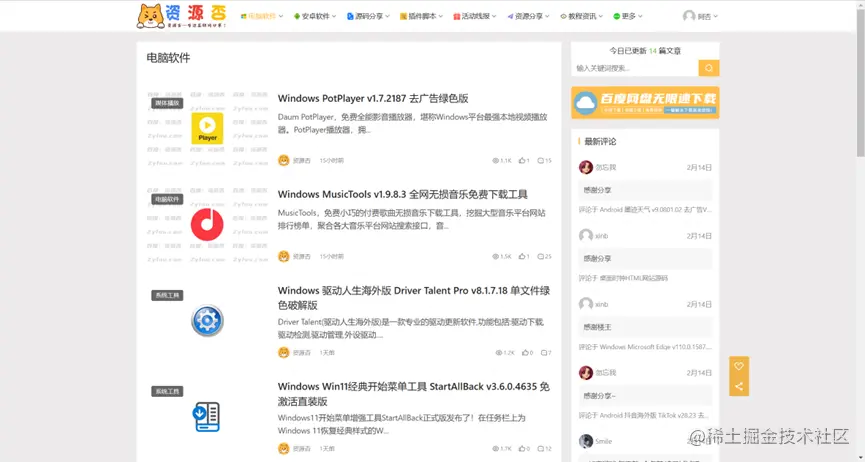The width and height of the screenshot is (865, 462).
Task: Click the like icon on StartAllBack article
Action: pos(521,449)
